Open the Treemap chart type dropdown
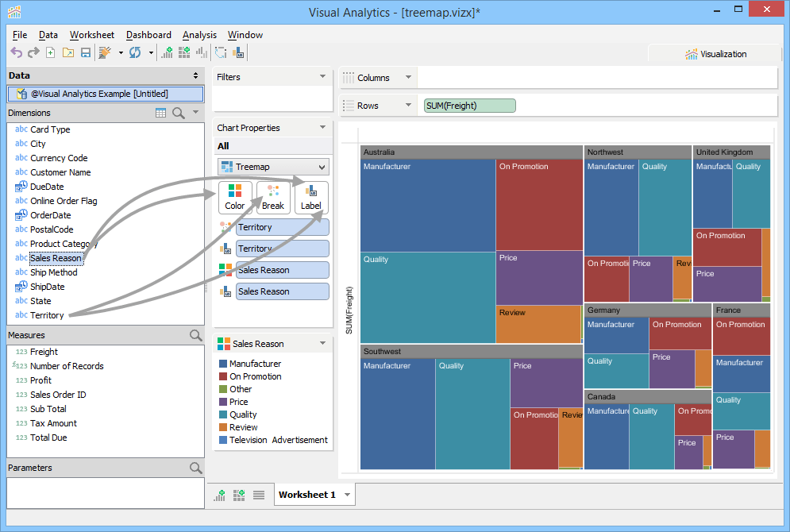The image size is (790, 532). [x=321, y=167]
